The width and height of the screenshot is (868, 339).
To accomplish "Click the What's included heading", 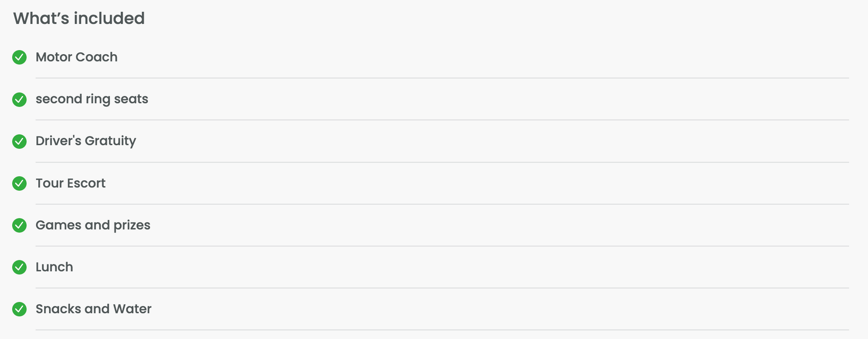I will coord(79,19).
